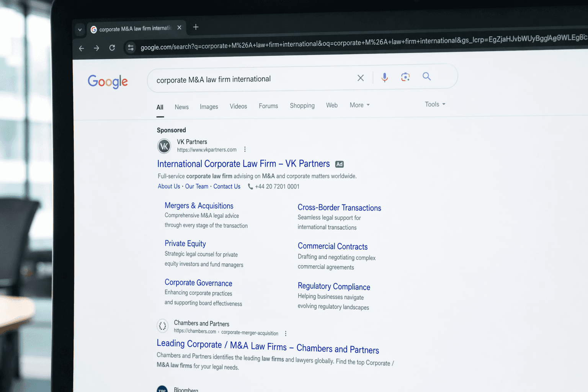Reload the page with the refresh icon
Viewport: 588px width, 392px height.
click(112, 47)
